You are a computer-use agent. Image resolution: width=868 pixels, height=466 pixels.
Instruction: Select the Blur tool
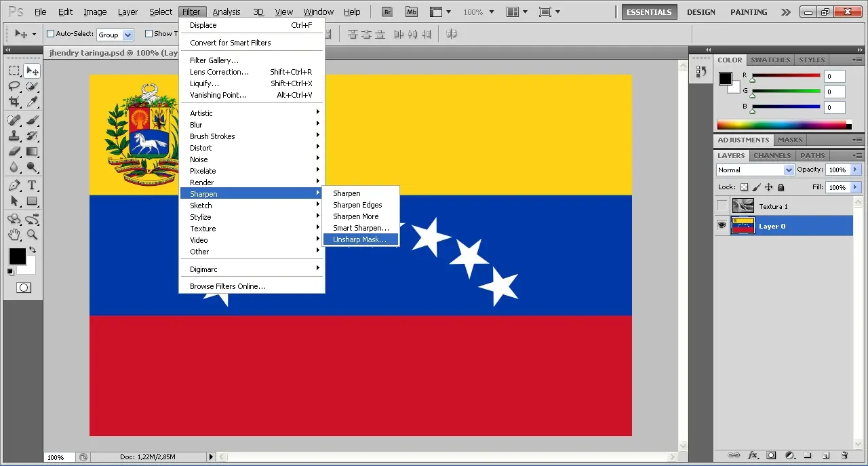[x=14, y=167]
